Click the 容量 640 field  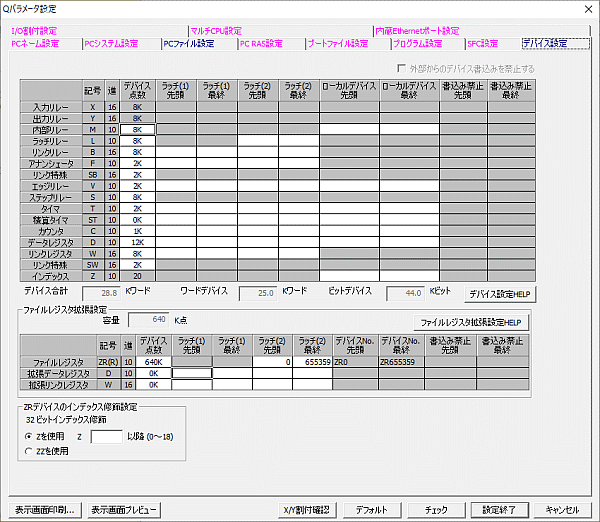click(x=148, y=320)
